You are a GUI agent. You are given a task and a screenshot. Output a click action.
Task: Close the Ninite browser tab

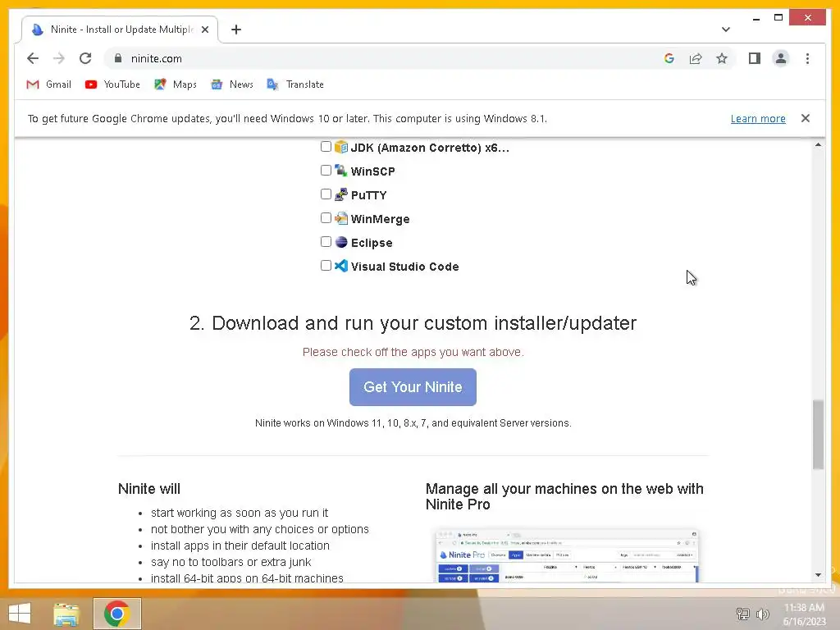[205, 30]
